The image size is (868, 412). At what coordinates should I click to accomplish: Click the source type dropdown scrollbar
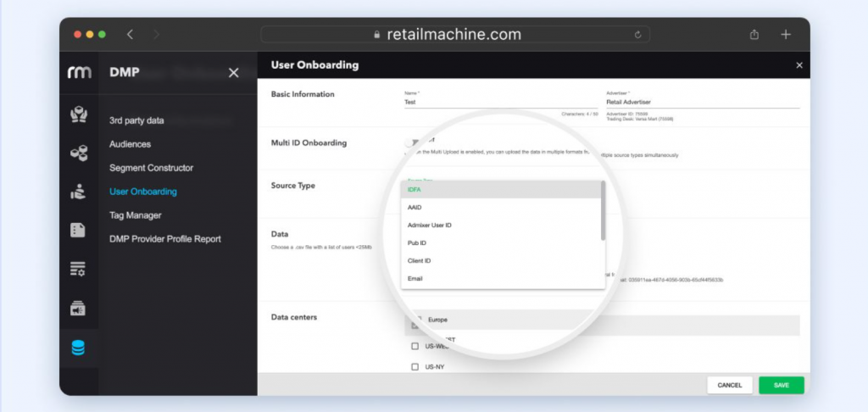click(603, 209)
